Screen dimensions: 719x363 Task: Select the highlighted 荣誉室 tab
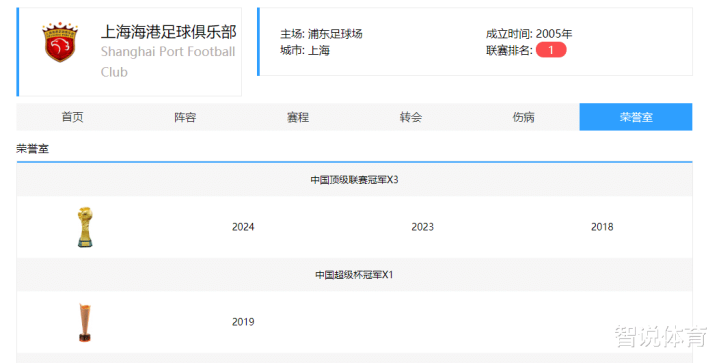(x=636, y=117)
